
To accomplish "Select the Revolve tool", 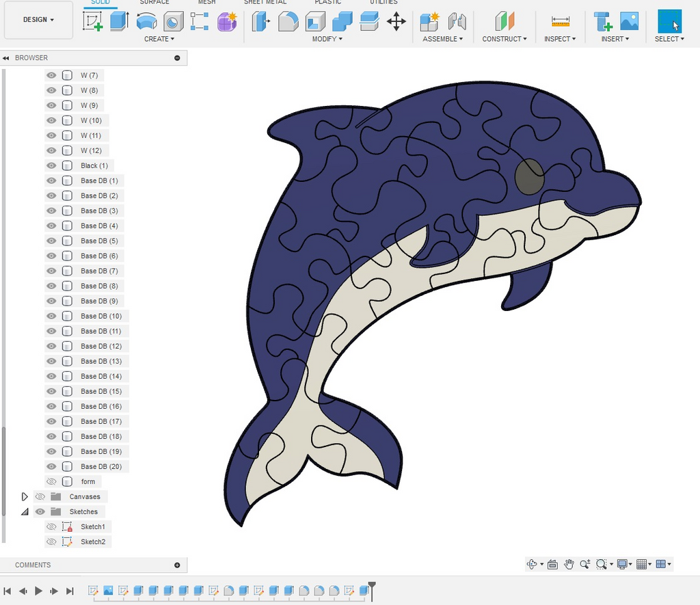I will click(146, 21).
